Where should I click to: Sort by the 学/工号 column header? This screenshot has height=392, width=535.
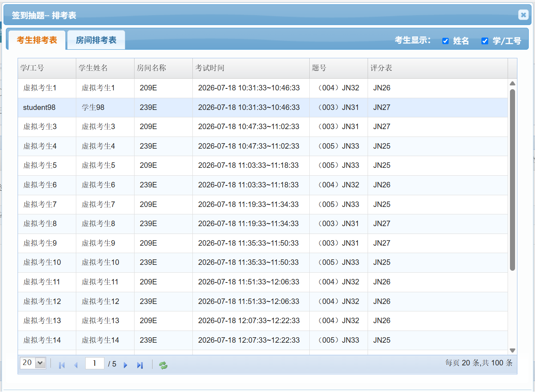click(47, 68)
